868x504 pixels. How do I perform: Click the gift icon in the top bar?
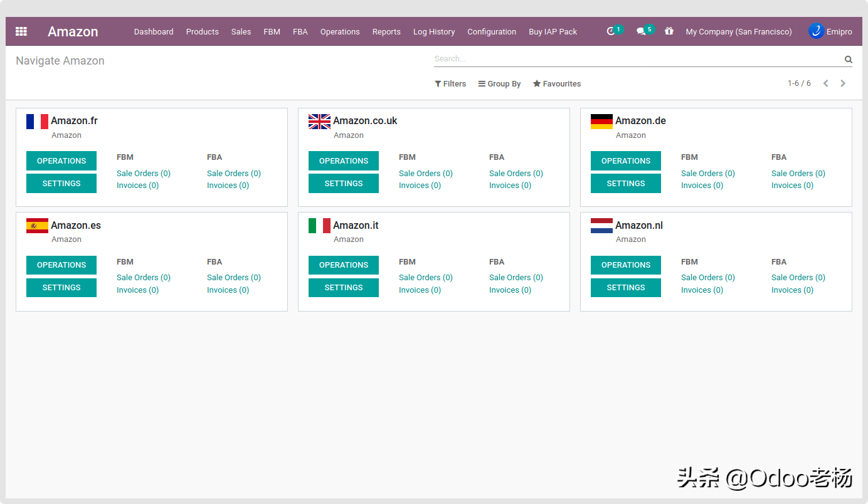click(669, 31)
